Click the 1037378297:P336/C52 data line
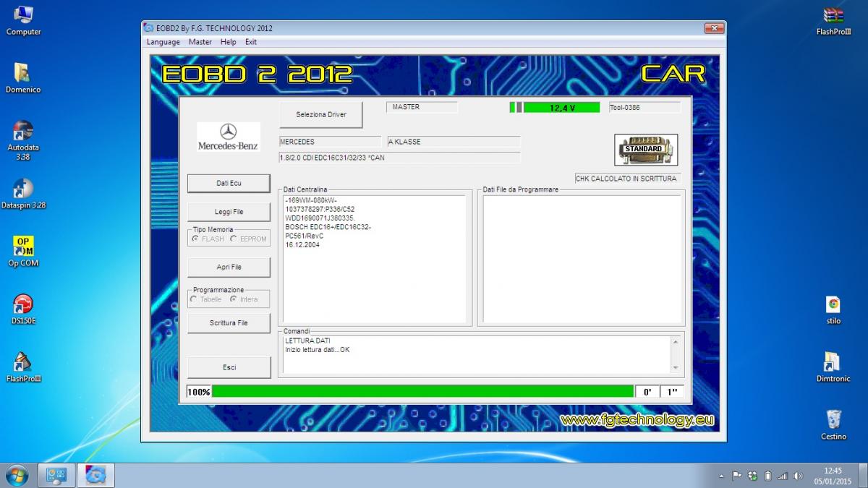The image size is (868, 488). (x=320, y=209)
